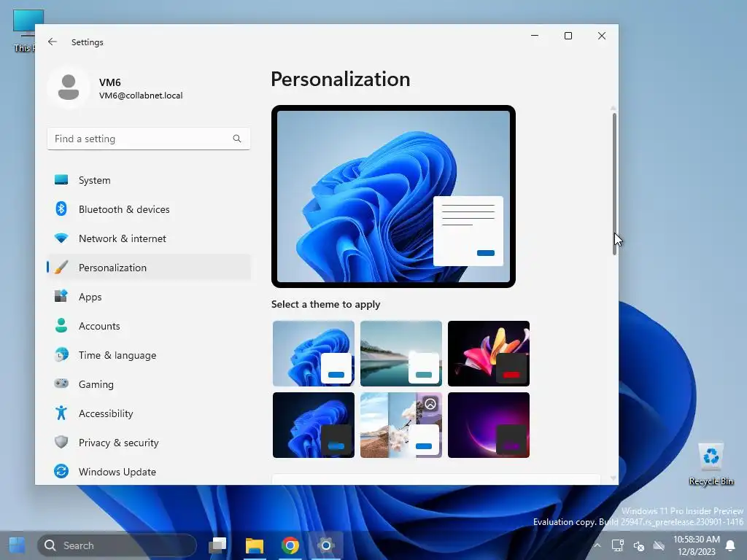Open Privacy & security settings

[x=149, y=442]
